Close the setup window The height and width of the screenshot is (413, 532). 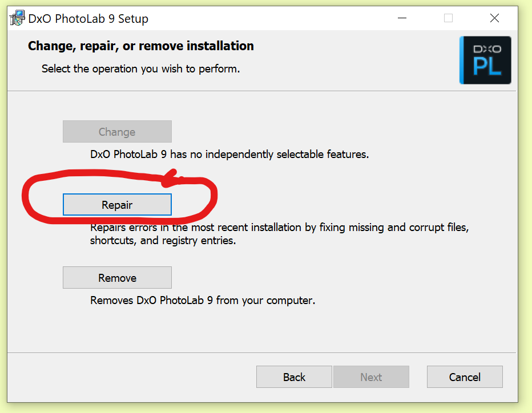coord(494,18)
